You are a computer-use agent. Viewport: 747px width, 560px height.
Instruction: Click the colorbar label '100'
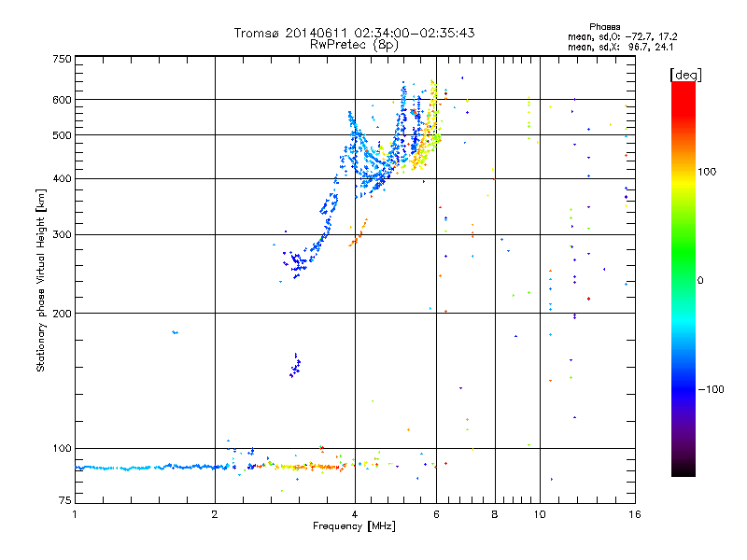[707, 172]
